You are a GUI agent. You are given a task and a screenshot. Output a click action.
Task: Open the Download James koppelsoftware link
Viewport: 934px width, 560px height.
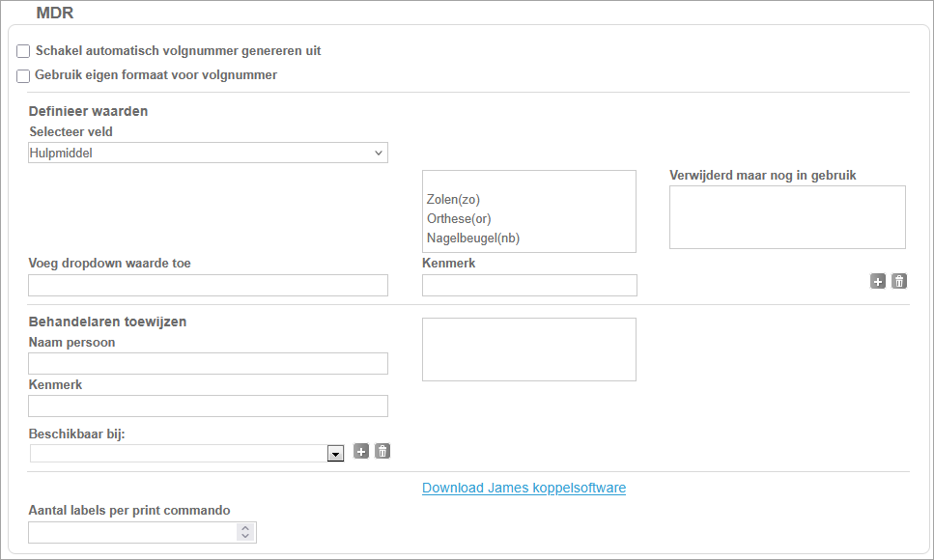pyautogui.click(x=524, y=488)
